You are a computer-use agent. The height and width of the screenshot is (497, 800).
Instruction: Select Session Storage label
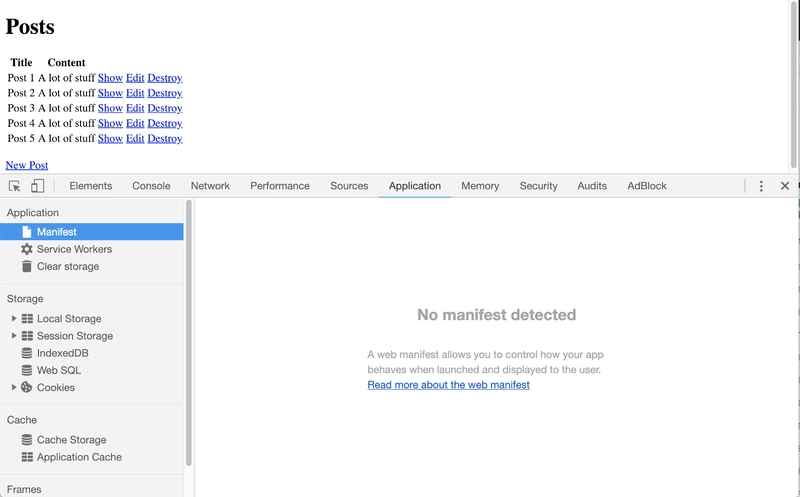[75, 336]
